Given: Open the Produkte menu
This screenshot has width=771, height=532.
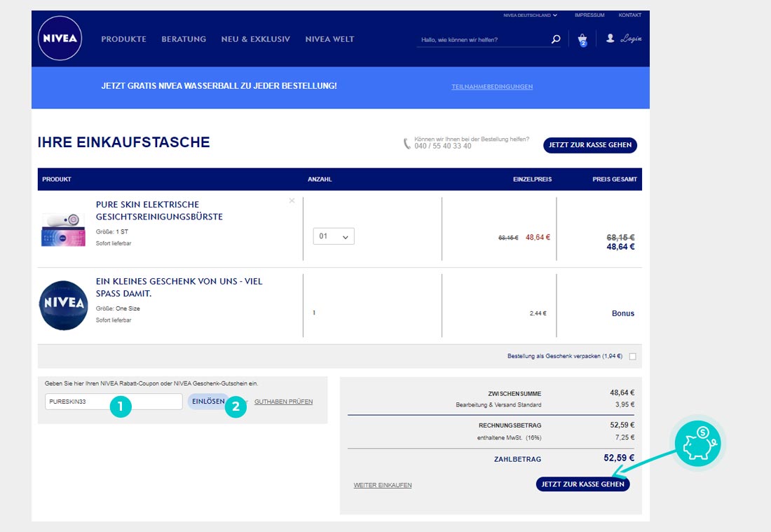Looking at the screenshot, I should click(x=123, y=39).
